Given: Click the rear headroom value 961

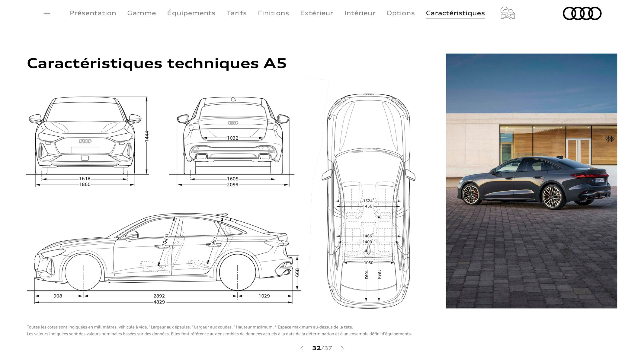Looking at the screenshot, I should [214, 241].
